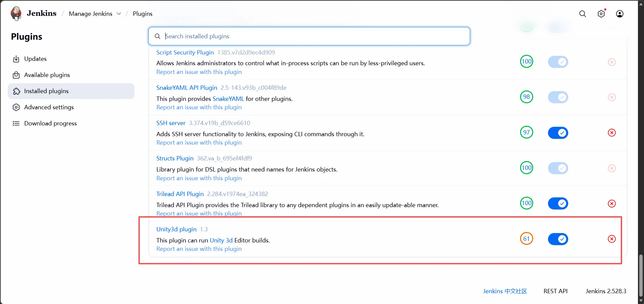Open the Jenkins 中文社区 footer link
644x304 pixels.
pyautogui.click(x=505, y=291)
